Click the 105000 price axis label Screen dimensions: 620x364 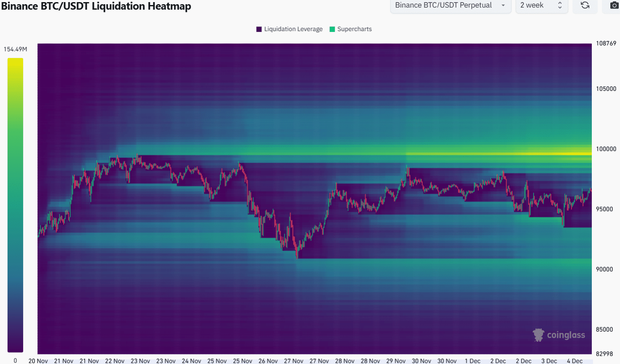(606, 89)
